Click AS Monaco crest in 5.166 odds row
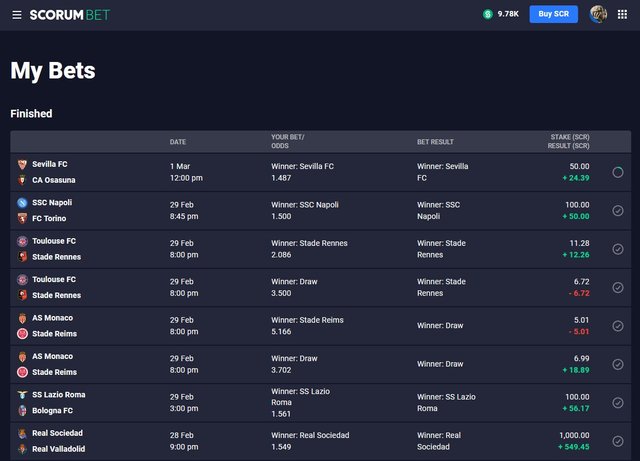Image resolution: width=640 pixels, height=461 pixels. pos(22,318)
